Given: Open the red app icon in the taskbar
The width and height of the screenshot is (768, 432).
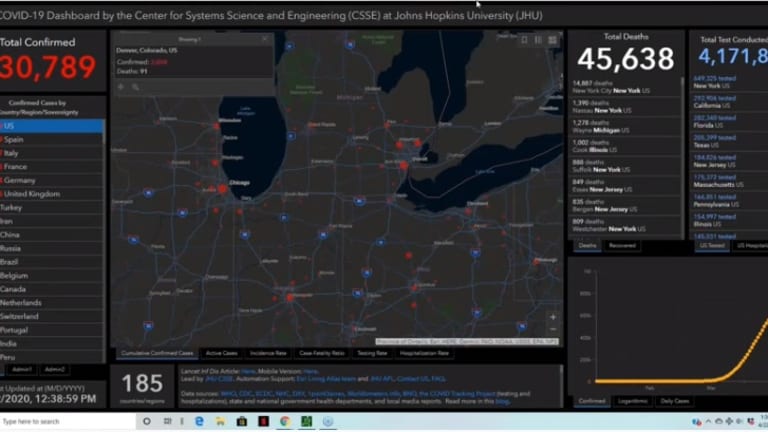Looking at the screenshot, I should (264, 421).
